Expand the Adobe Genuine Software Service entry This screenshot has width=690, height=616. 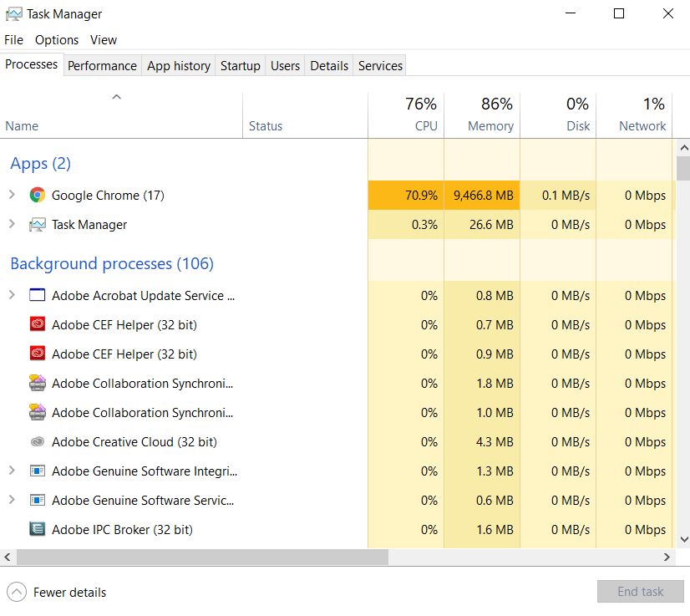pyautogui.click(x=12, y=501)
